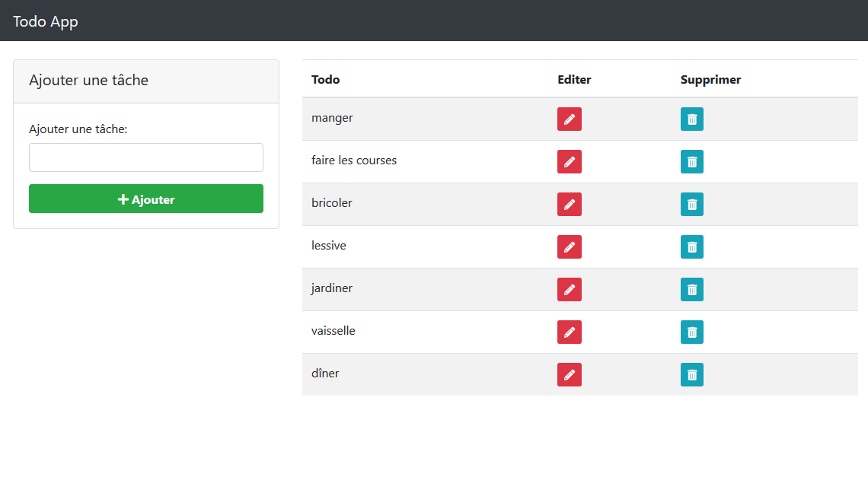Click the Editer column header
The width and height of the screenshot is (868, 496).
(x=574, y=80)
